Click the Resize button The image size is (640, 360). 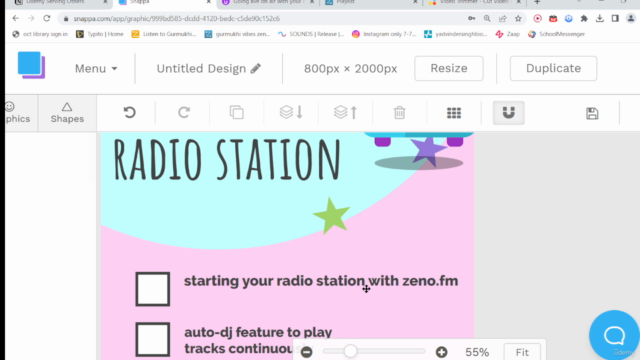click(x=449, y=68)
